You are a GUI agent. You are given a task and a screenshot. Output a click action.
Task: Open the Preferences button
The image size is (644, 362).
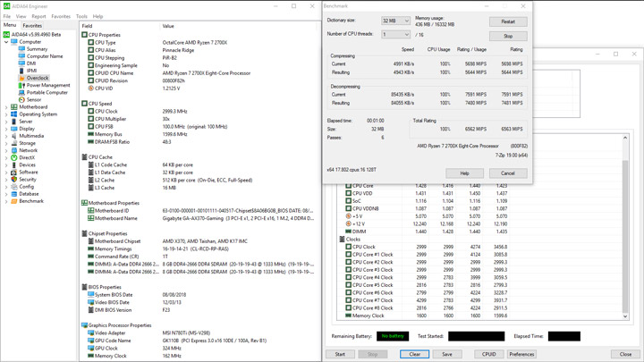(x=521, y=354)
